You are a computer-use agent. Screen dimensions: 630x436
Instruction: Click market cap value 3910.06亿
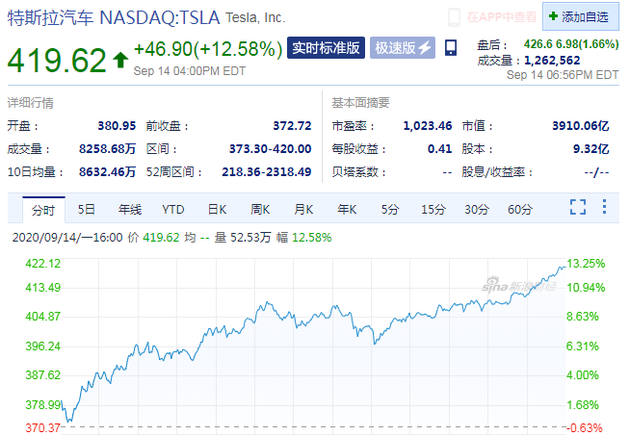click(581, 126)
